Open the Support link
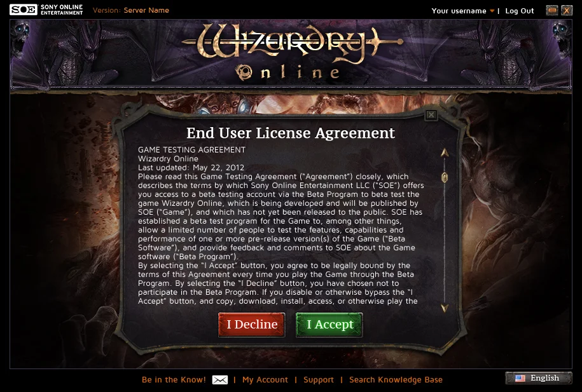Image resolution: width=582 pixels, height=392 pixels. click(319, 380)
